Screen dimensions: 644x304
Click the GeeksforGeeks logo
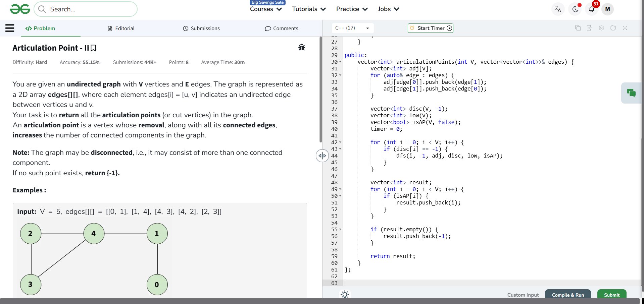20,9
